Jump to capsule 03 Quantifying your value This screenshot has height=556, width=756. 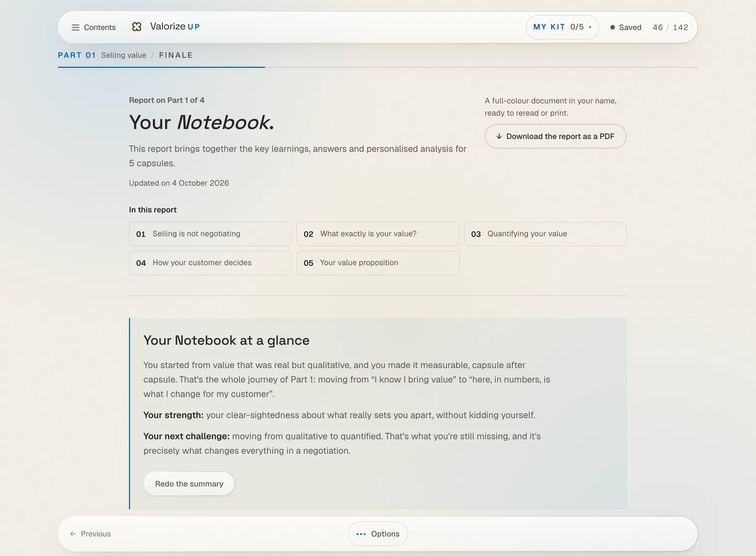545,234
